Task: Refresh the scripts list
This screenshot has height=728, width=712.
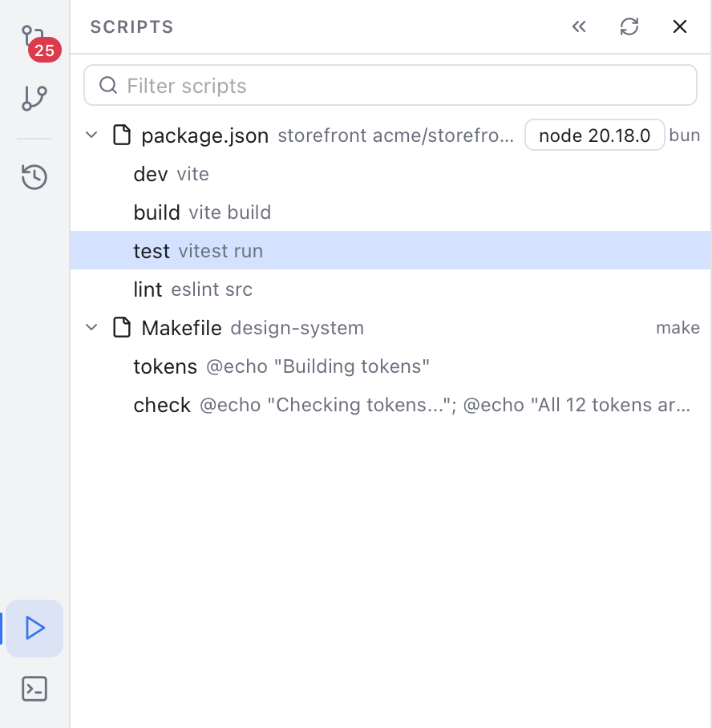Action: click(x=629, y=27)
